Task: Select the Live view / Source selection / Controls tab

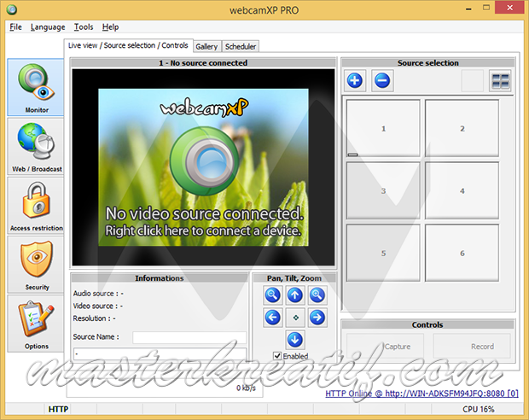Action: (x=128, y=45)
